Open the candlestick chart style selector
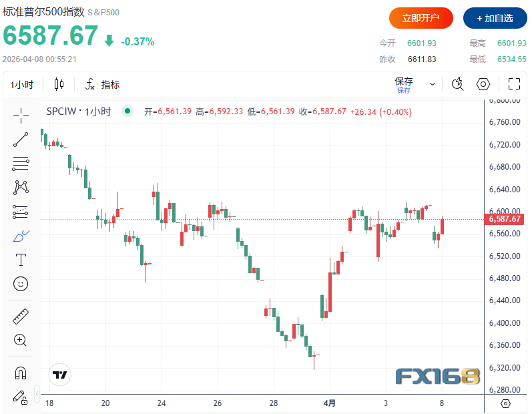Viewport: 532px width, 414px height. pyautogui.click(x=59, y=84)
